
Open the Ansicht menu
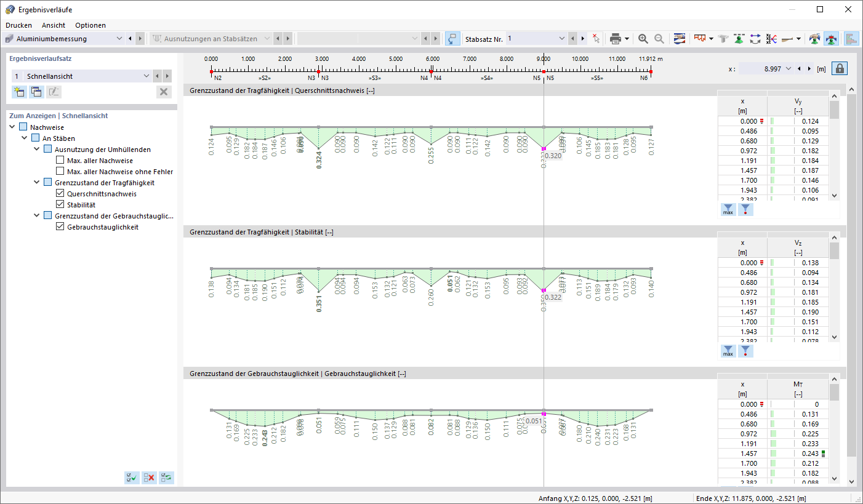click(x=54, y=25)
